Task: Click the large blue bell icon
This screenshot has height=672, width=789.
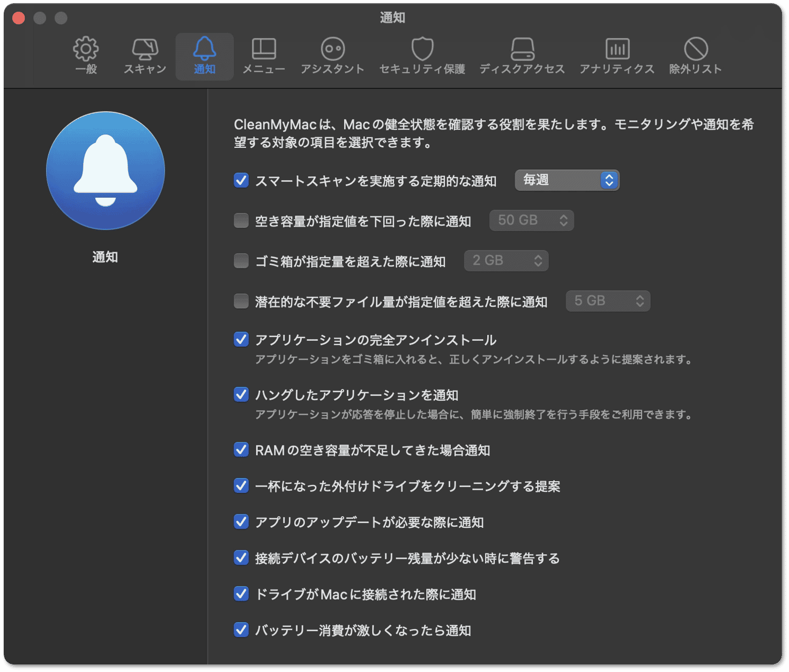Action: coord(106,171)
